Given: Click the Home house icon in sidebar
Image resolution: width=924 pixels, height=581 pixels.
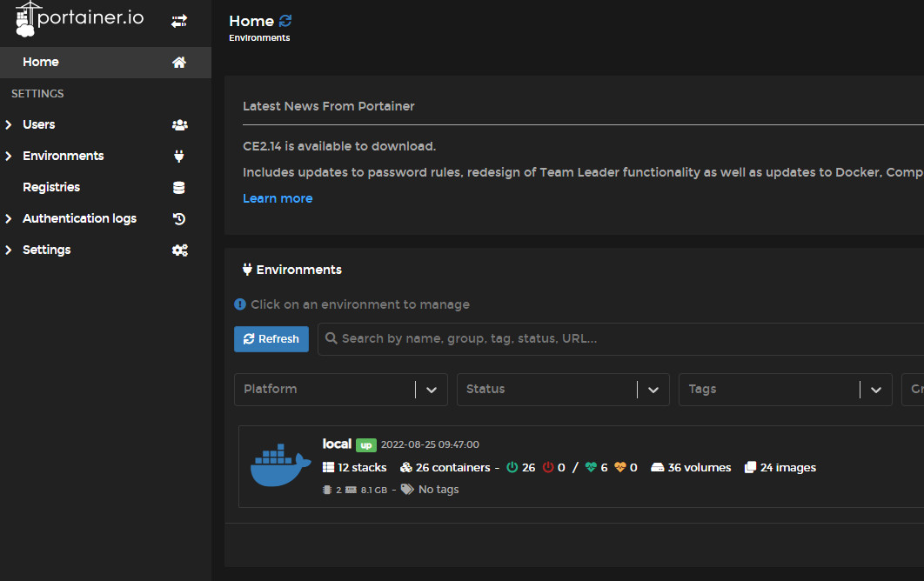Looking at the screenshot, I should point(179,63).
